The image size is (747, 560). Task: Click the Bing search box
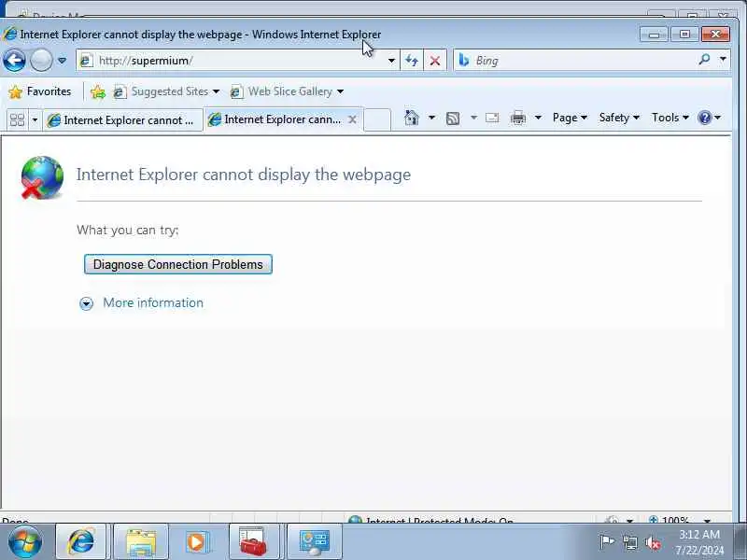[575, 61]
